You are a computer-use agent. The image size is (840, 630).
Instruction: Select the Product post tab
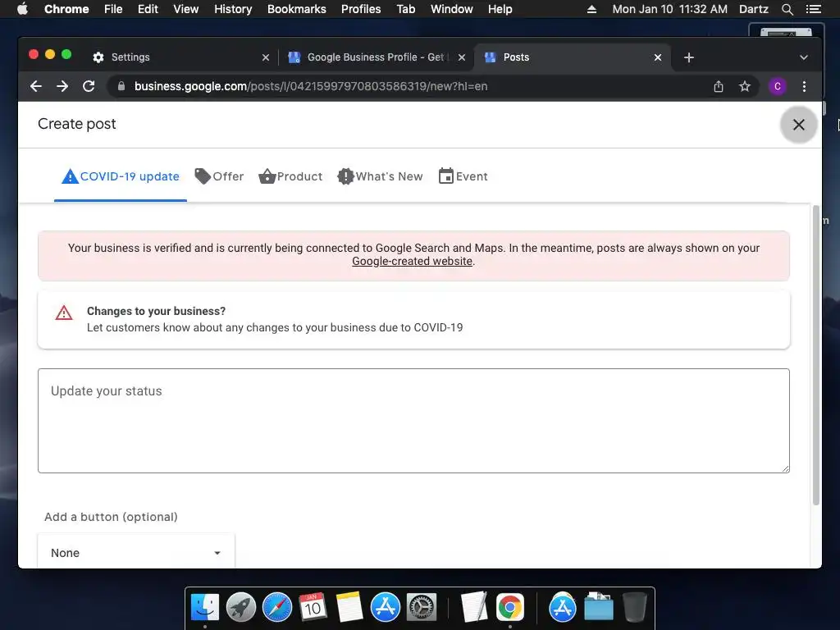point(290,176)
